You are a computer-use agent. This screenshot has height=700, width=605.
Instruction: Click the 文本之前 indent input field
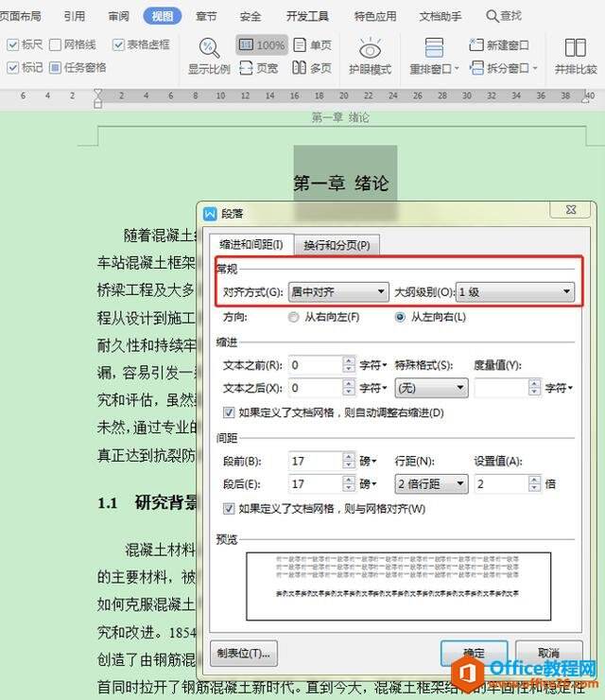[316, 365]
